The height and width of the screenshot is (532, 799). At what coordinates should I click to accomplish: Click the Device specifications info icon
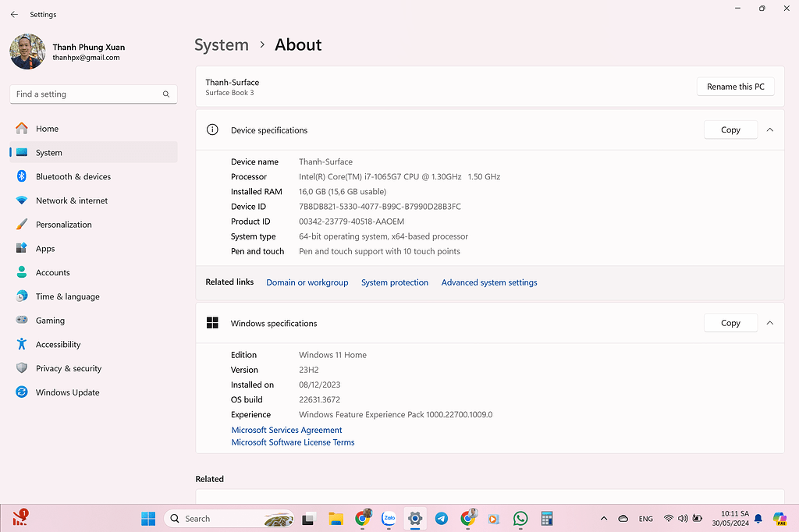[212, 129]
